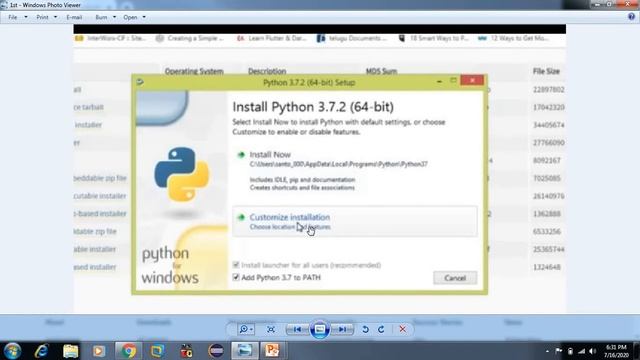Launch Internet Explorer from taskbar
This screenshot has height=360, width=640.
[x=42, y=351]
